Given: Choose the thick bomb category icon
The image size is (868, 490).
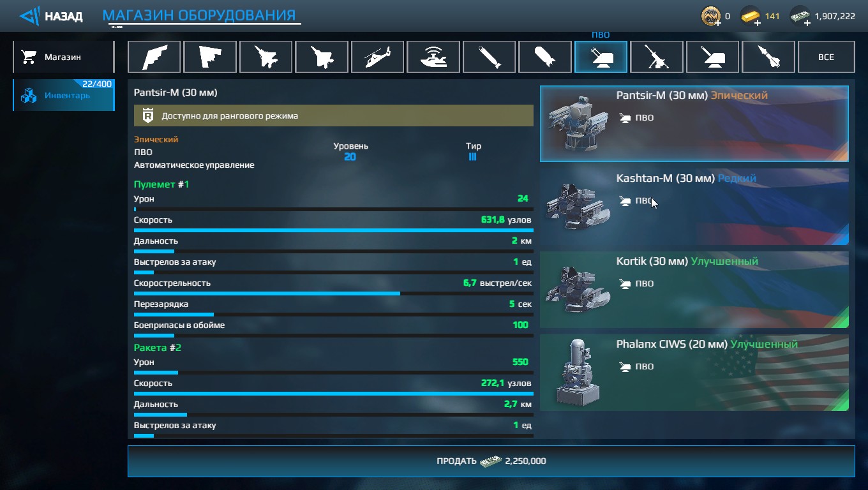Looking at the screenshot, I should tap(545, 57).
